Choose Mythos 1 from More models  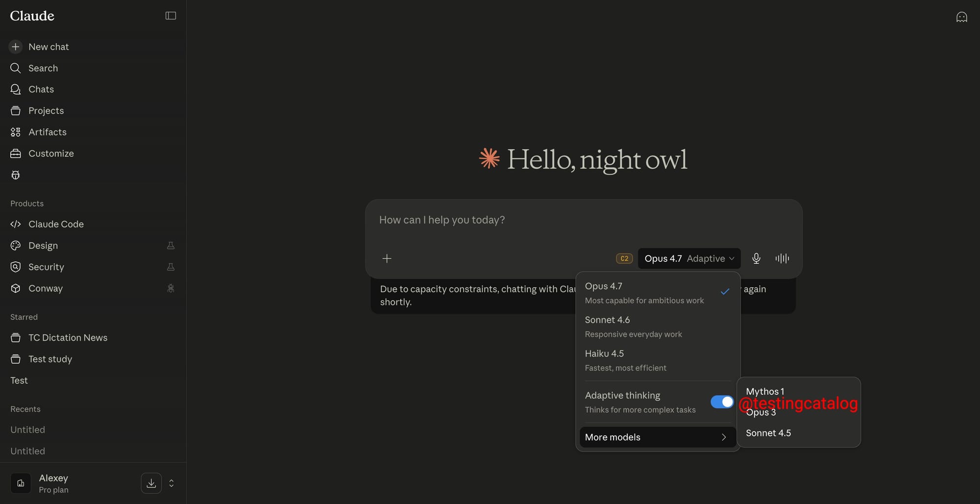coord(799,391)
